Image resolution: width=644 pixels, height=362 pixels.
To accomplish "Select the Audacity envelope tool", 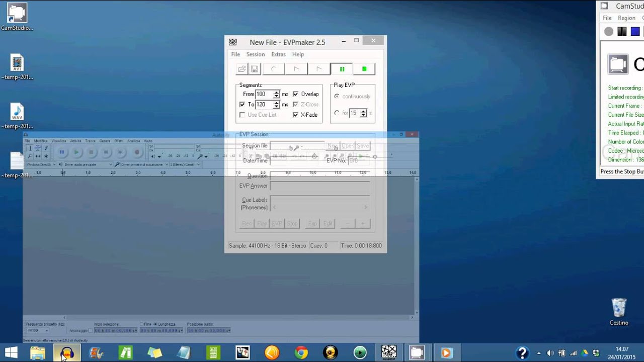I will [38, 148].
